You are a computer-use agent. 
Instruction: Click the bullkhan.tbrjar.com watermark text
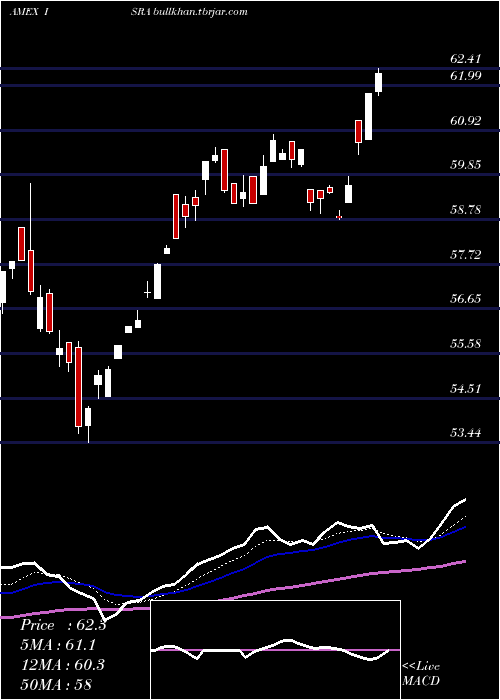pyautogui.click(x=200, y=12)
